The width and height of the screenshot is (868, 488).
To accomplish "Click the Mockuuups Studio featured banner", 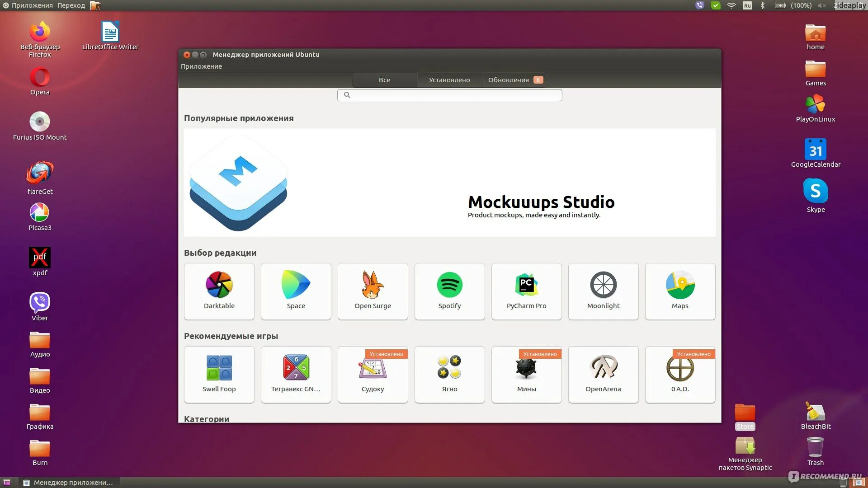I will [449, 183].
